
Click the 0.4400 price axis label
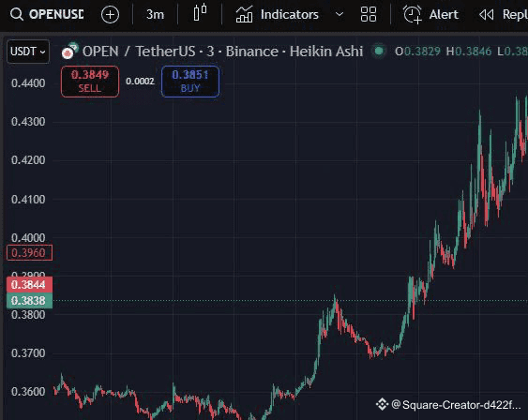tap(28, 83)
